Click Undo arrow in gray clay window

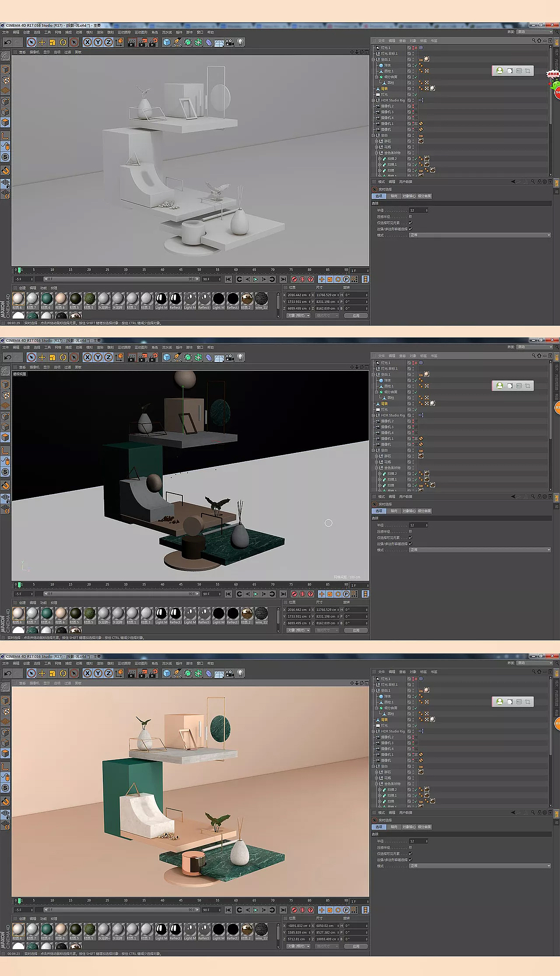click(7, 42)
